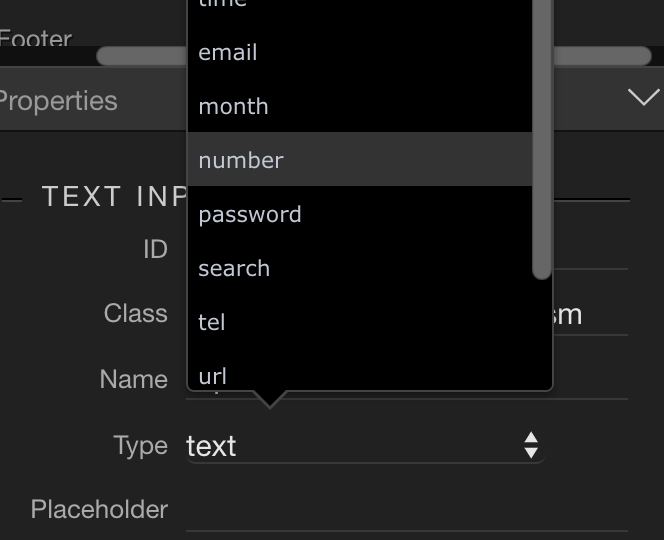Click the Footer item
The height and width of the screenshot is (540, 664).
coord(36,39)
